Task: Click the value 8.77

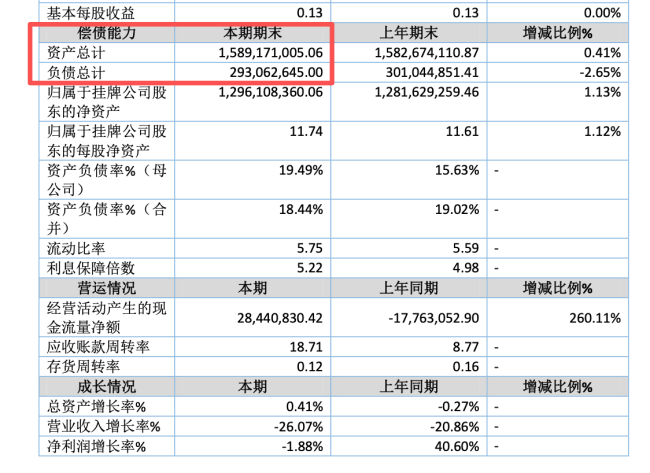Action: tap(466, 347)
